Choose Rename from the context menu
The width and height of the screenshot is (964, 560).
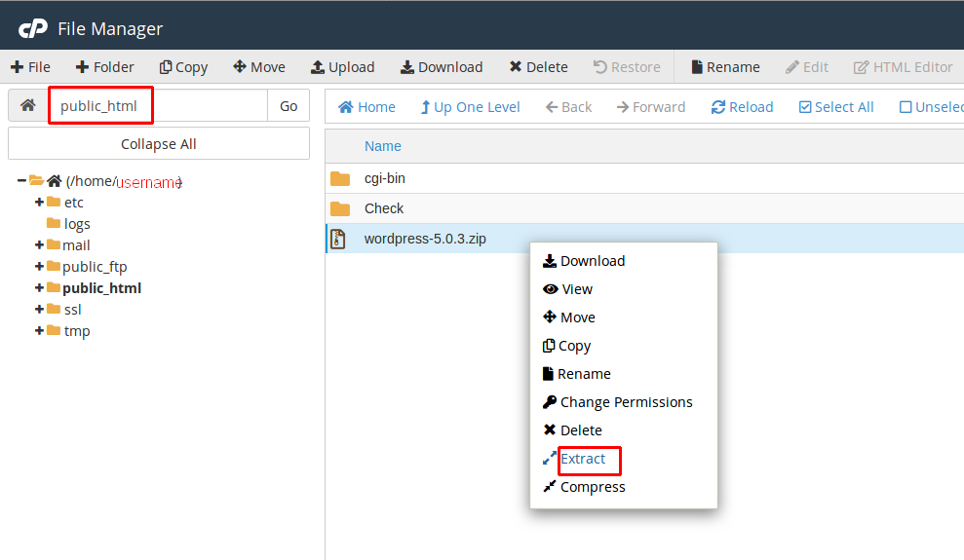pos(577,374)
